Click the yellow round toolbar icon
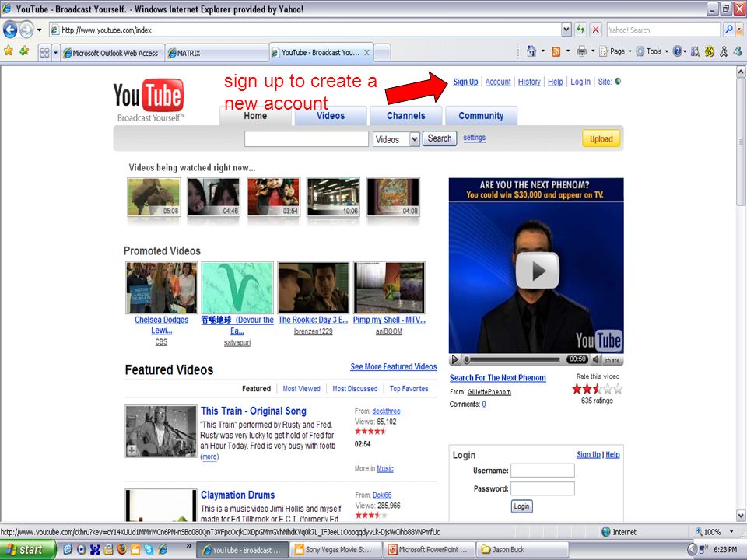The height and width of the screenshot is (560, 747). point(710,51)
